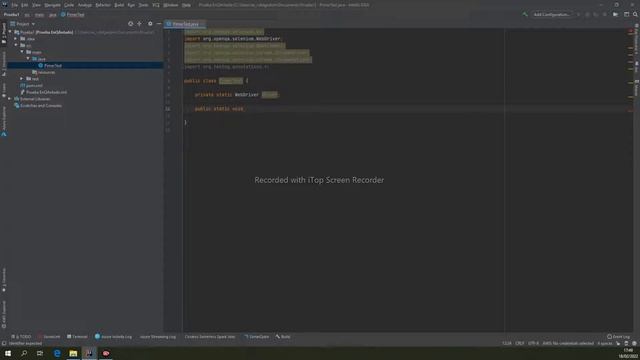Click the red error stripe indicator at top
The image size is (640, 360).
631,31
